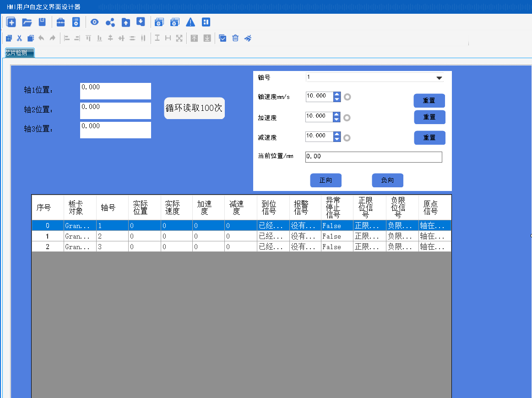Open a file with the folder icon
532x398 pixels.
coord(27,22)
